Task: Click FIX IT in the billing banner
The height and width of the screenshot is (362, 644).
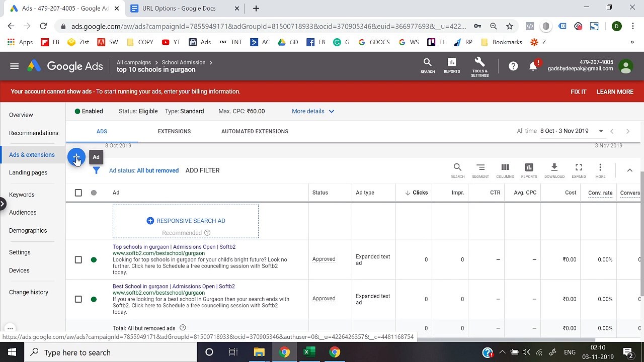Action: 579,92
